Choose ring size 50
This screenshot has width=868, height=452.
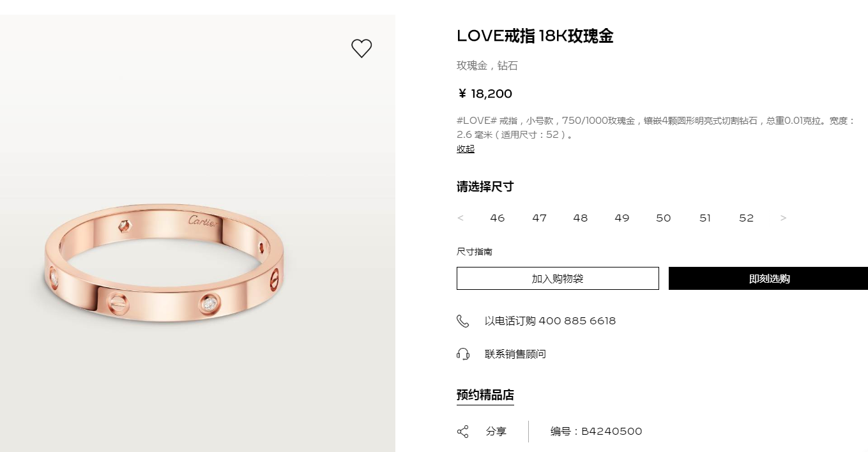[664, 218]
